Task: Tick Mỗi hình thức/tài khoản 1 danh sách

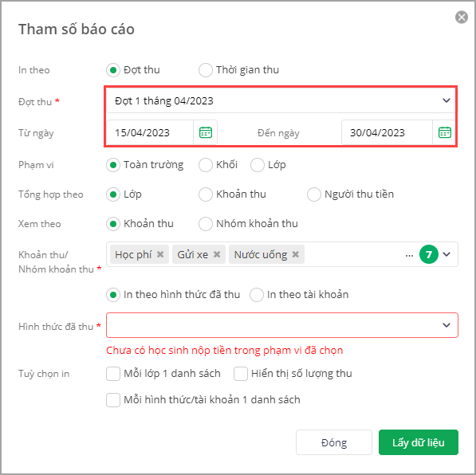Action: (113, 400)
